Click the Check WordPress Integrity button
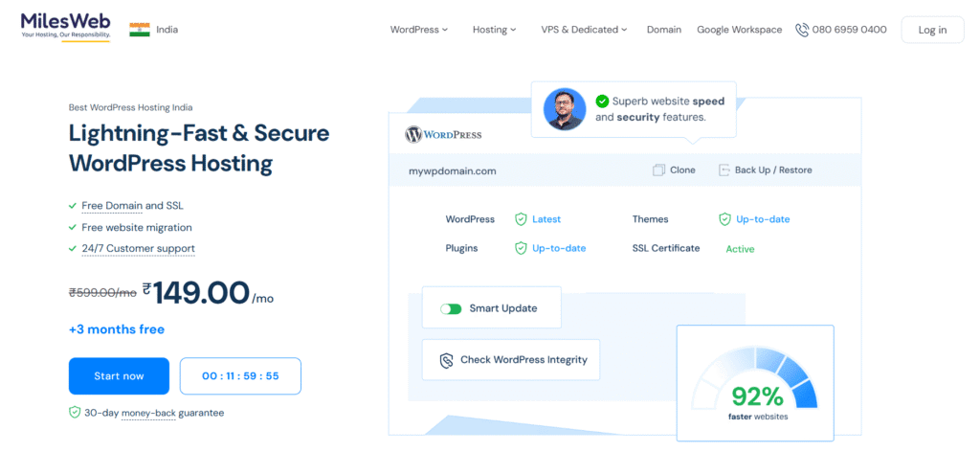980x452 pixels. 511,359
